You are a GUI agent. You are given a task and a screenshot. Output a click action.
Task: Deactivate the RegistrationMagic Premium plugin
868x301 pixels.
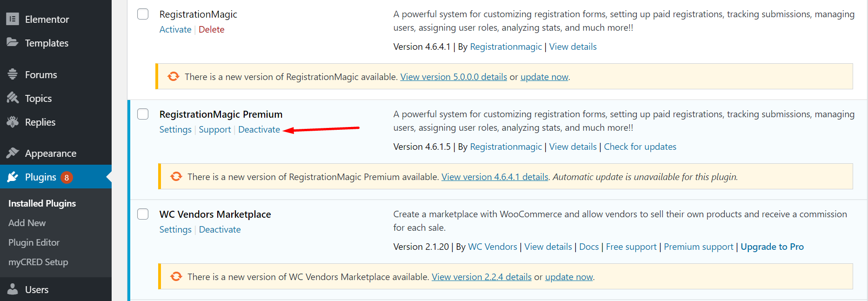(x=259, y=129)
